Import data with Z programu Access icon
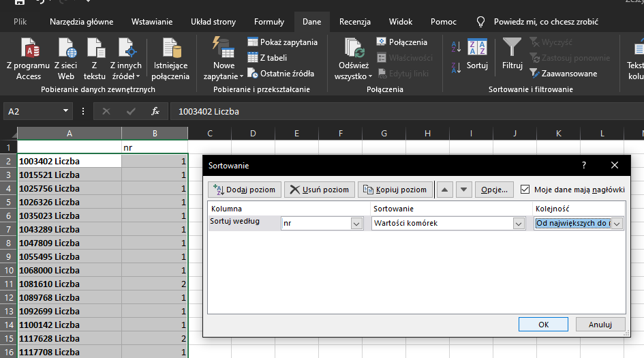 point(30,48)
